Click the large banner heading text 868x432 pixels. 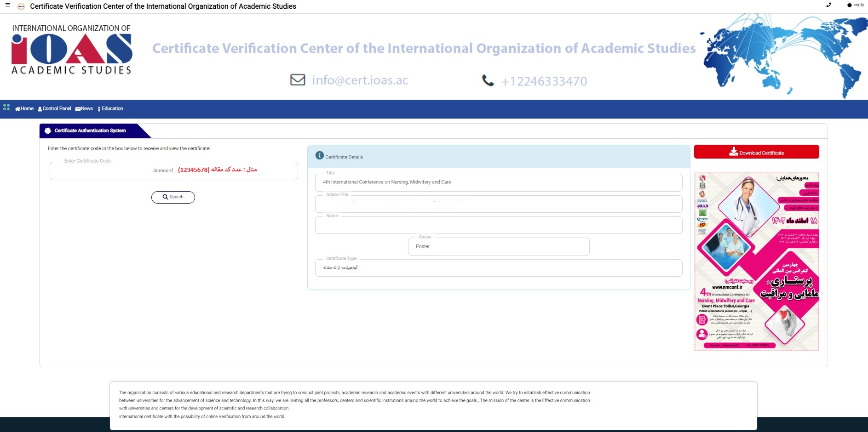click(x=424, y=48)
